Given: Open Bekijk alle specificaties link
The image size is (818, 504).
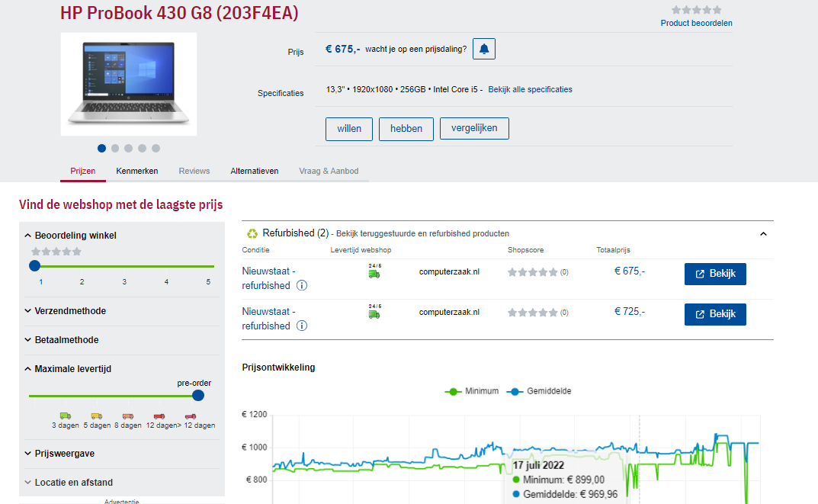Looking at the screenshot, I should point(530,90).
